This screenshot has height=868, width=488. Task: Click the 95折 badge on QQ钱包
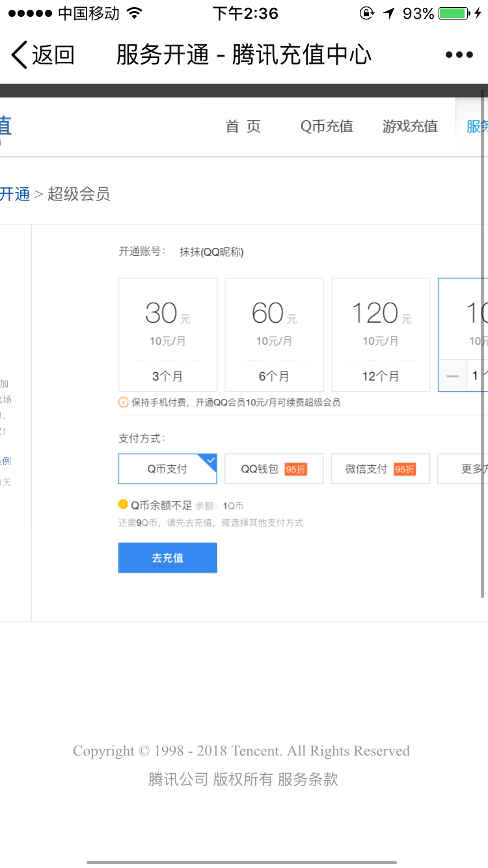(x=295, y=469)
